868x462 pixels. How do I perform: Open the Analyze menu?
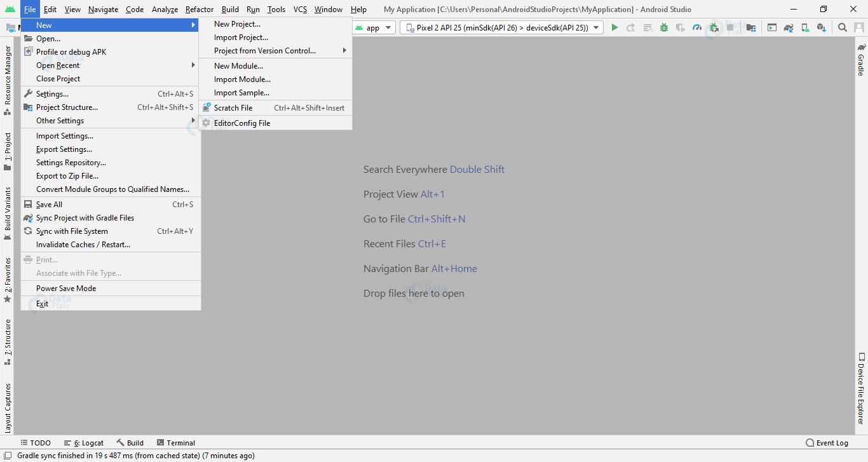click(165, 9)
